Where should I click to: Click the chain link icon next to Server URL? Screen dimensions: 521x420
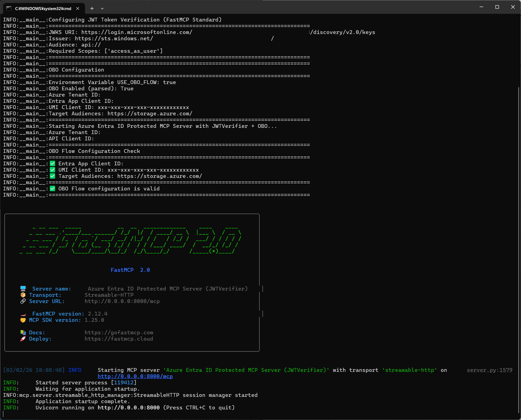[x=23, y=301]
